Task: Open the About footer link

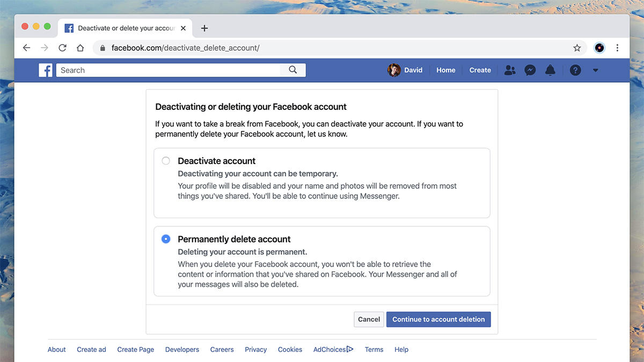Action: click(x=57, y=350)
